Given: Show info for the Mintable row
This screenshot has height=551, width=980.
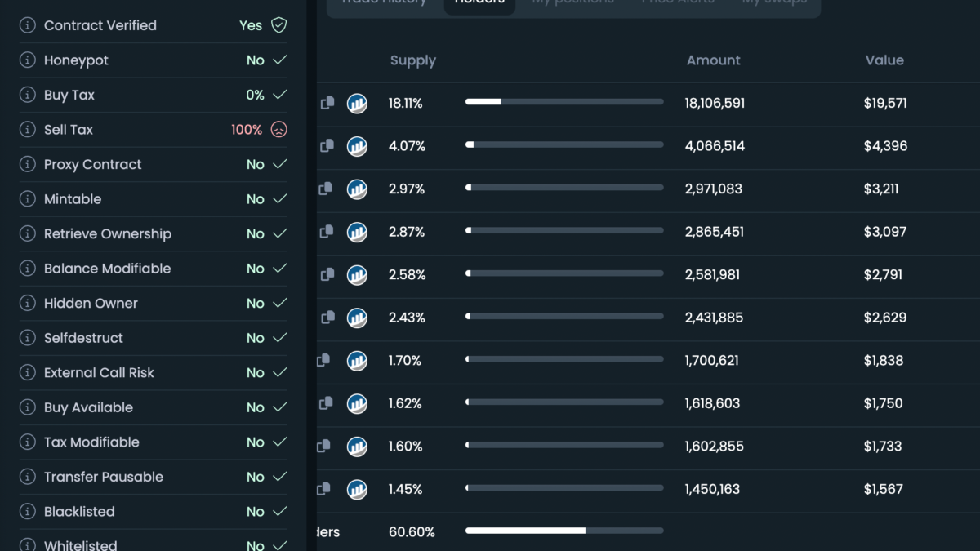Looking at the screenshot, I should pos(28,199).
